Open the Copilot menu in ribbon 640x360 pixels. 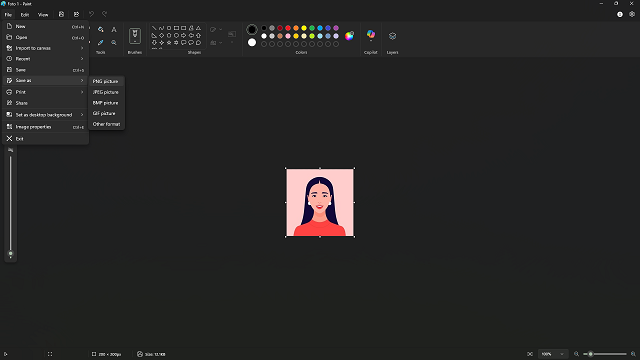371,35
